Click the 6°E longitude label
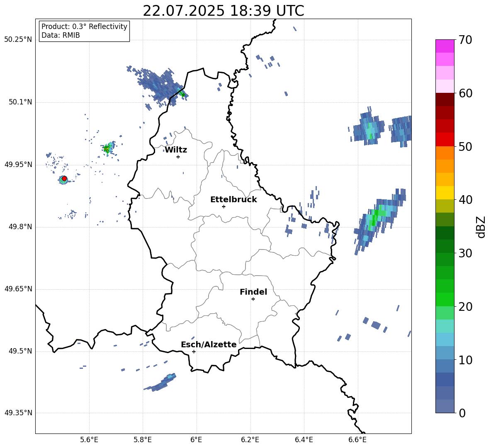Screen dimensions: 491x448 [x=196, y=440]
